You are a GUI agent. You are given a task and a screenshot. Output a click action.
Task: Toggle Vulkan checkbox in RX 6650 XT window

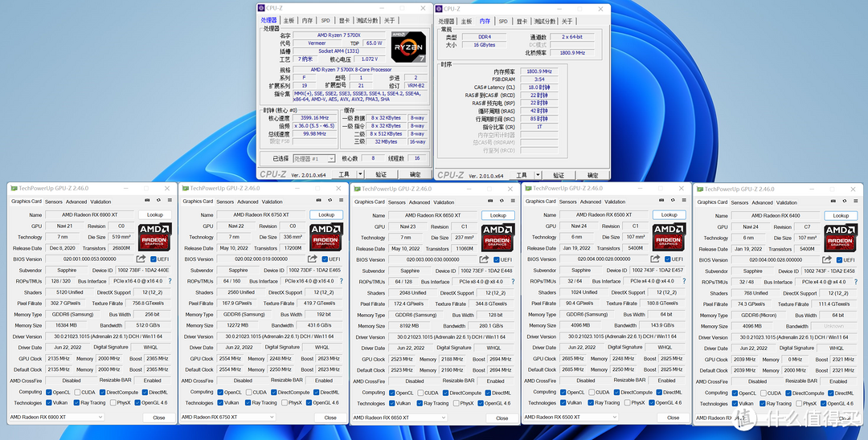392,403
